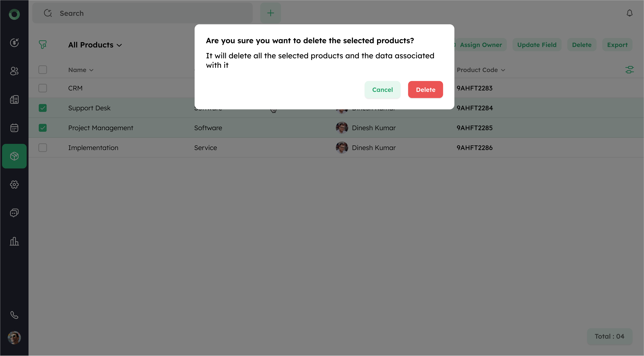Confirm with the red Delete button
644x356 pixels.
425,90
